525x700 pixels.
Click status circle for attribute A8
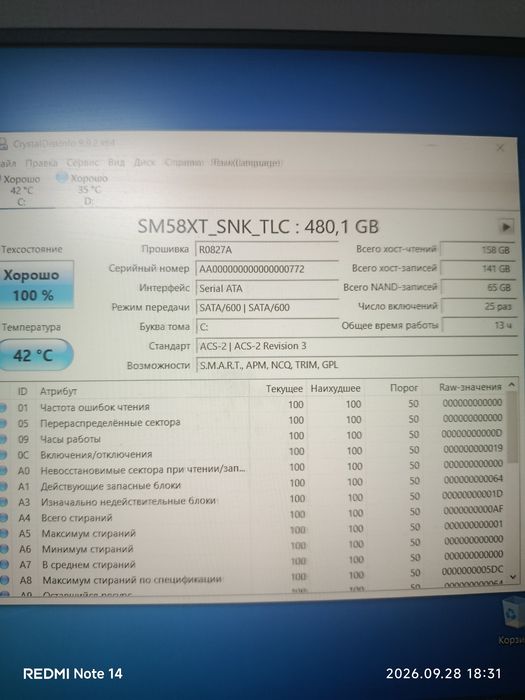[4, 580]
